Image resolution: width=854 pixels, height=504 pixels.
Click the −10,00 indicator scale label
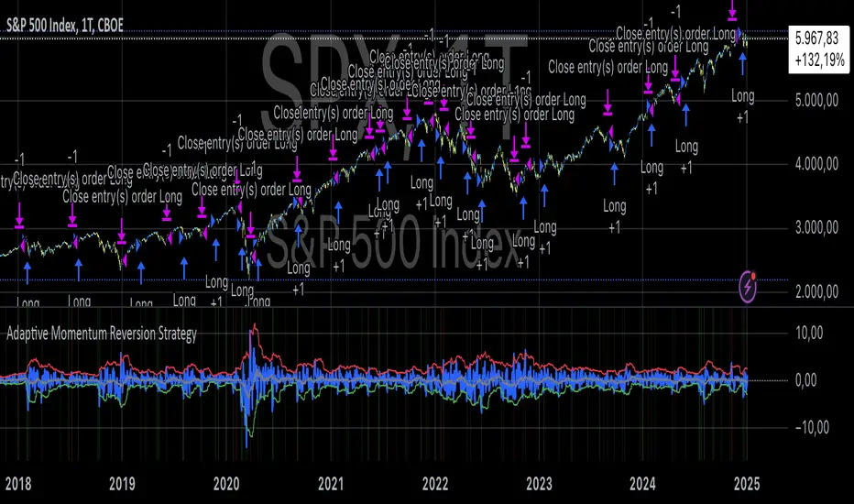click(x=813, y=428)
